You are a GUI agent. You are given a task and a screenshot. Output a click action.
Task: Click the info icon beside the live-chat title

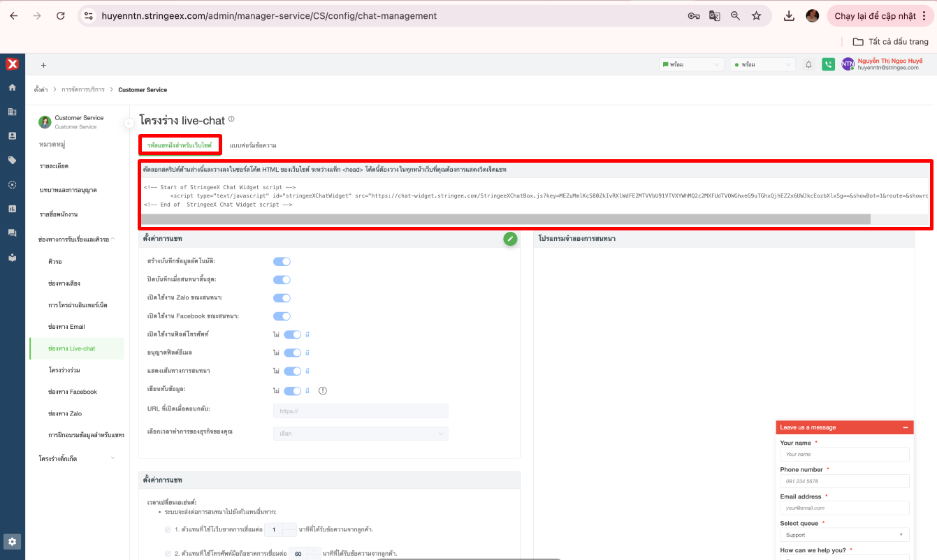coord(231,119)
